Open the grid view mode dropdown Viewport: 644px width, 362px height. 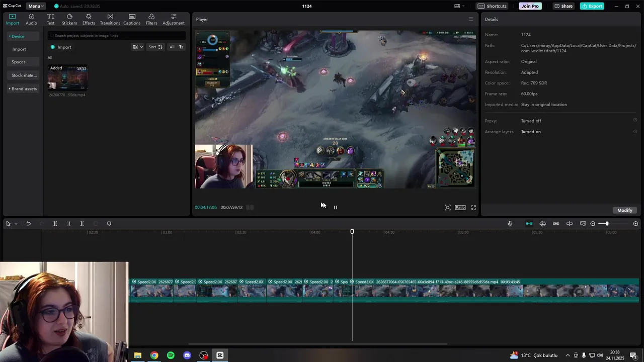137,47
